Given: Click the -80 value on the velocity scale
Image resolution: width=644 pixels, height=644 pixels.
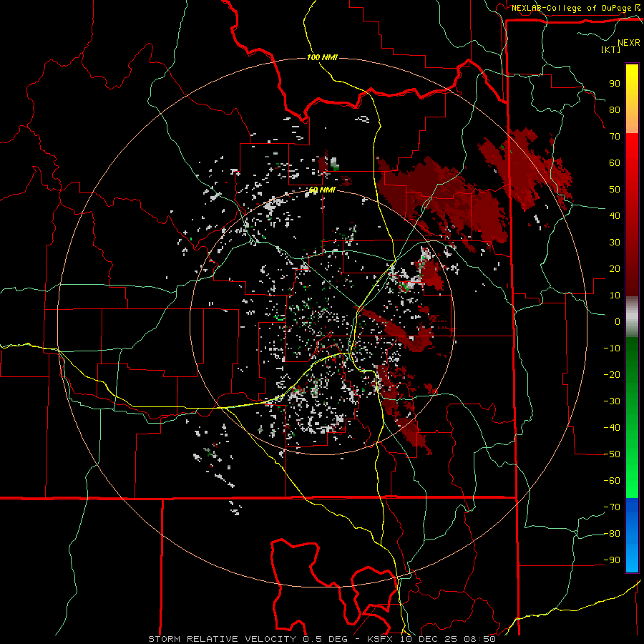Looking at the screenshot, I should (x=612, y=534).
